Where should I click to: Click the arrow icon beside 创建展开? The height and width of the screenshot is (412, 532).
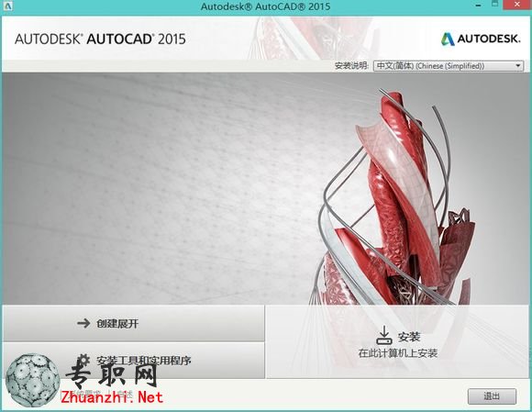point(83,323)
